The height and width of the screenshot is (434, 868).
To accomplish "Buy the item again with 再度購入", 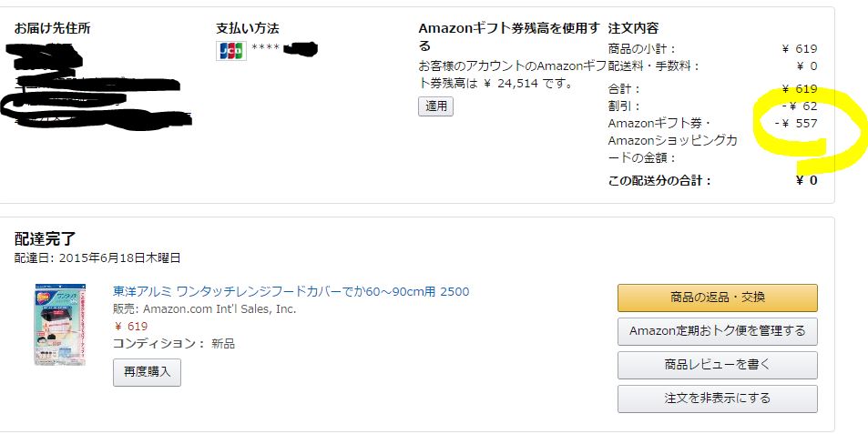I will [x=147, y=372].
